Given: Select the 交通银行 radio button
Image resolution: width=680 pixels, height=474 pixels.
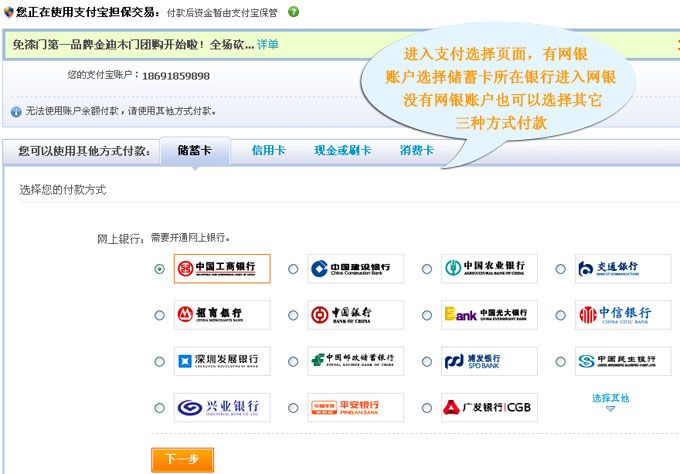Looking at the screenshot, I should click(560, 269).
